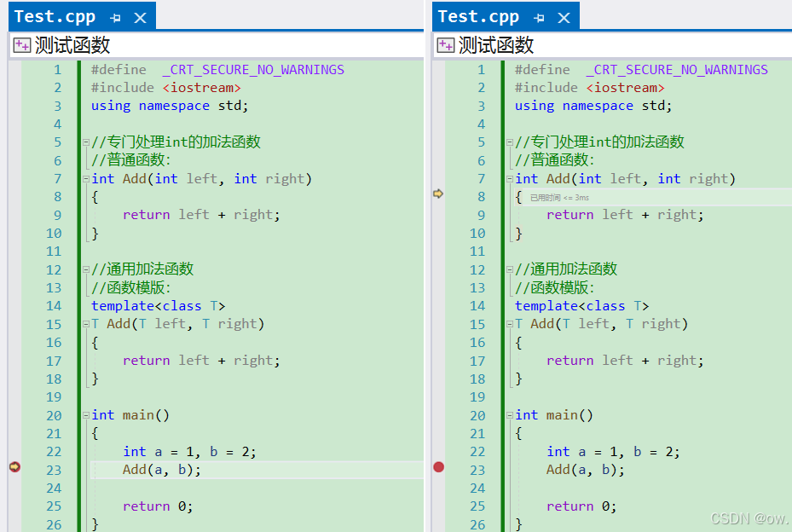This screenshot has width=792, height=532.
Task: Pin the Test.cpp tab in left window
Action: 115,18
